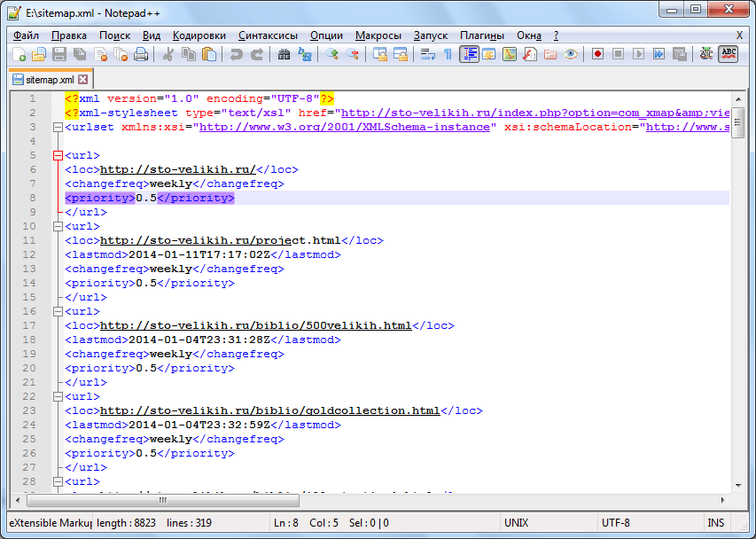Start macro recording with the red record button
The height and width of the screenshot is (539, 756).
598,55
